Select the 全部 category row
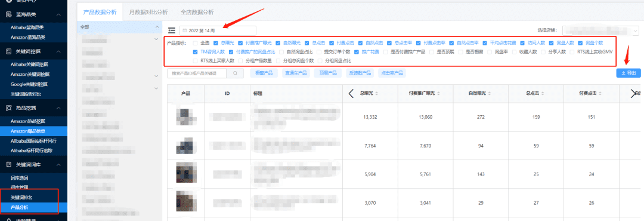The image size is (644, 221). pos(120,27)
